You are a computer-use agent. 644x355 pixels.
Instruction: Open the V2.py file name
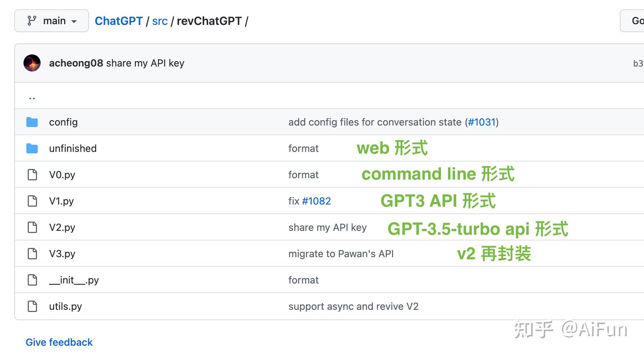click(x=62, y=228)
